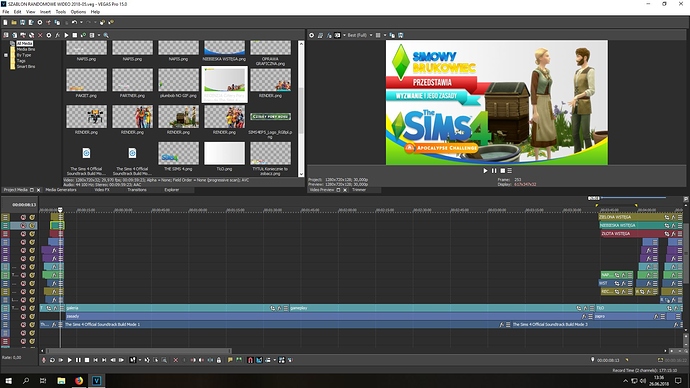The width and height of the screenshot is (690, 388).
Task: Click the Undo arrow icon in main toolbar
Action: (74, 22)
